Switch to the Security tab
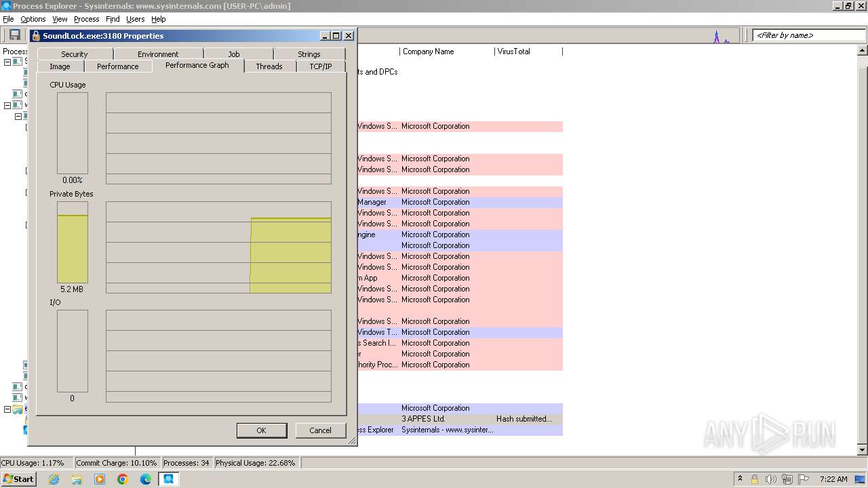 pyautogui.click(x=75, y=54)
